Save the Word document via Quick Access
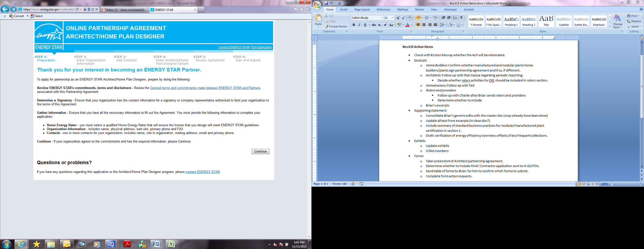The image size is (644, 249). (x=326, y=3)
